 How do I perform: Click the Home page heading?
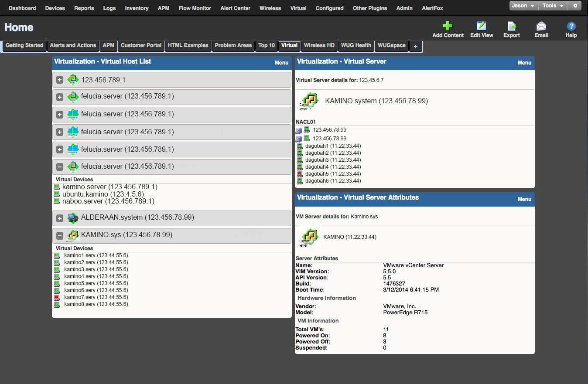[19, 27]
